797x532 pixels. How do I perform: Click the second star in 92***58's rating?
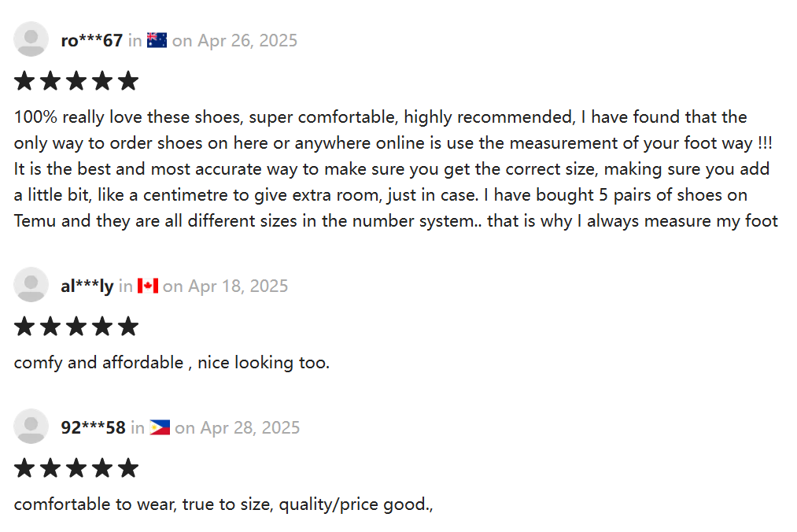[50, 468]
